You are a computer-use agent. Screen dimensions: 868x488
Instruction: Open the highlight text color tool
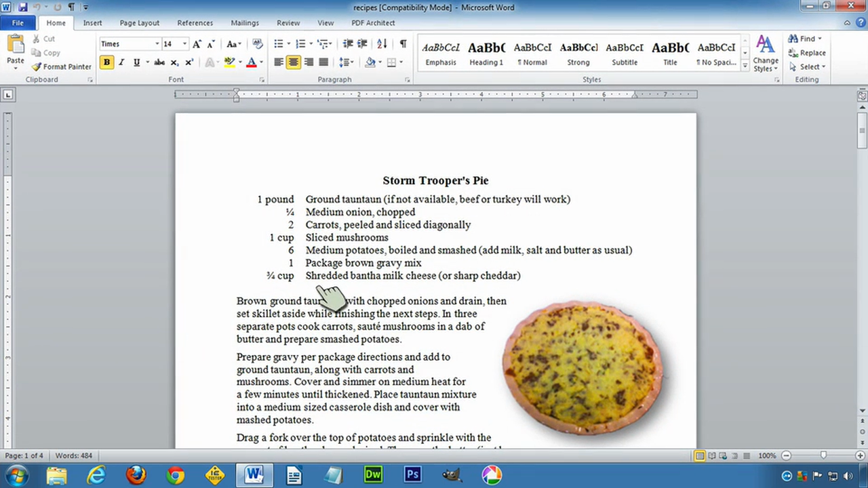pyautogui.click(x=230, y=62)
